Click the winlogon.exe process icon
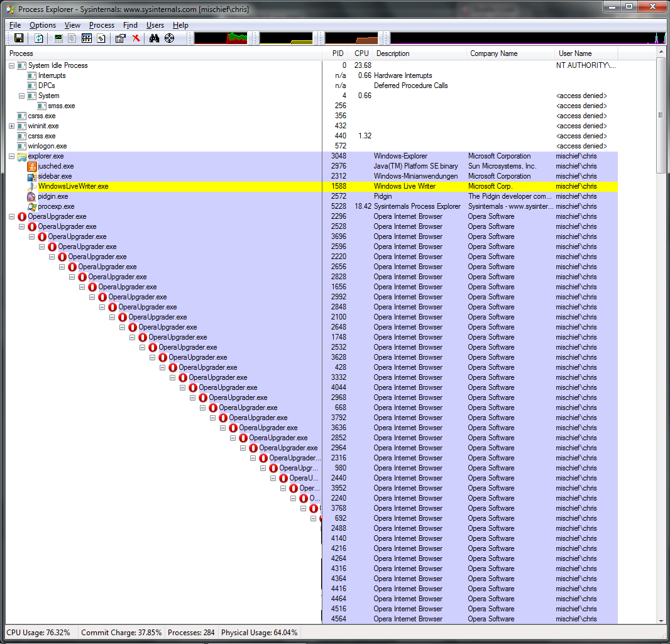This screenshot has width=670, height=644. [21, 147]
